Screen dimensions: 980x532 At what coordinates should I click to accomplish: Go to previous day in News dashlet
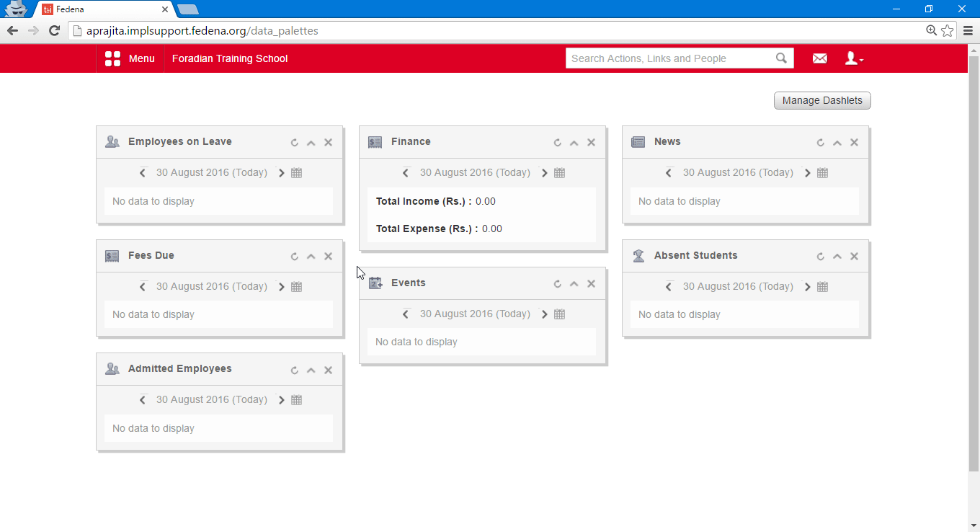[x=669, y=173]
